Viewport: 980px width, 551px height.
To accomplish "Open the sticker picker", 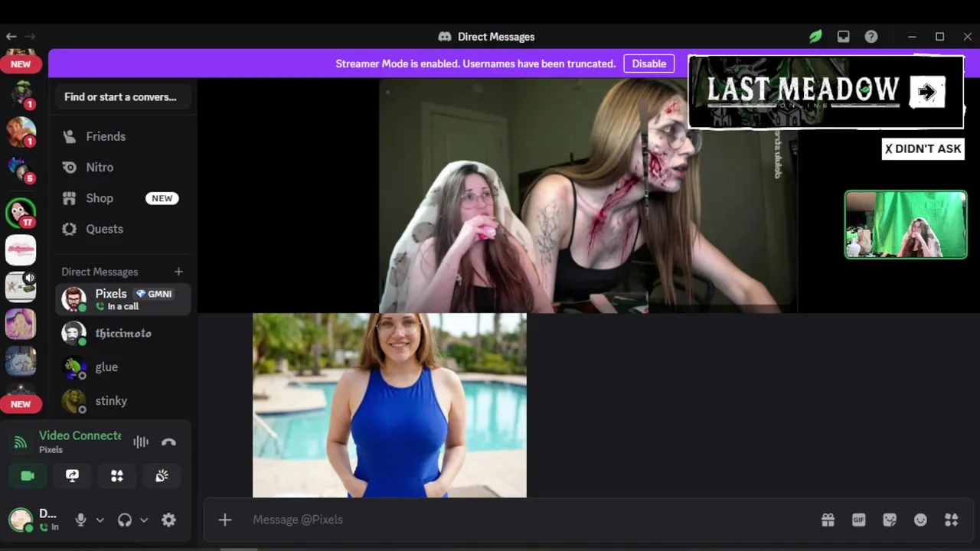I will 890,520.
